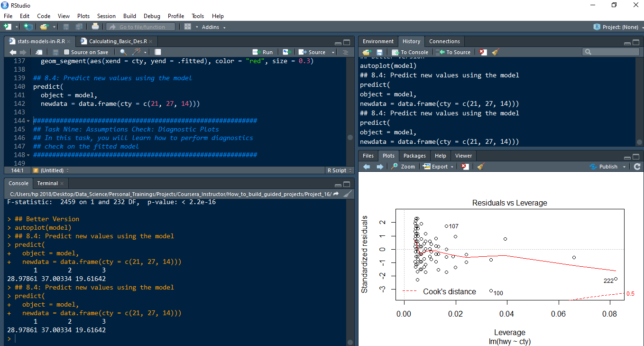Clear history with the broom icon
The image size is (644, 346).
(496, 52)
